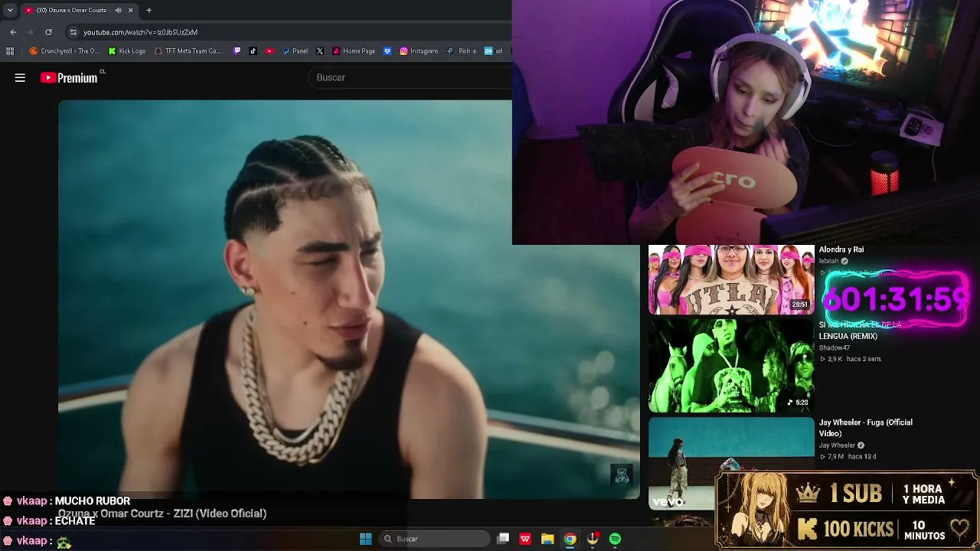The height and width of the screenshot is (551, 980).
Task: Open the Windows Start menu
Action: coord(366,539)
